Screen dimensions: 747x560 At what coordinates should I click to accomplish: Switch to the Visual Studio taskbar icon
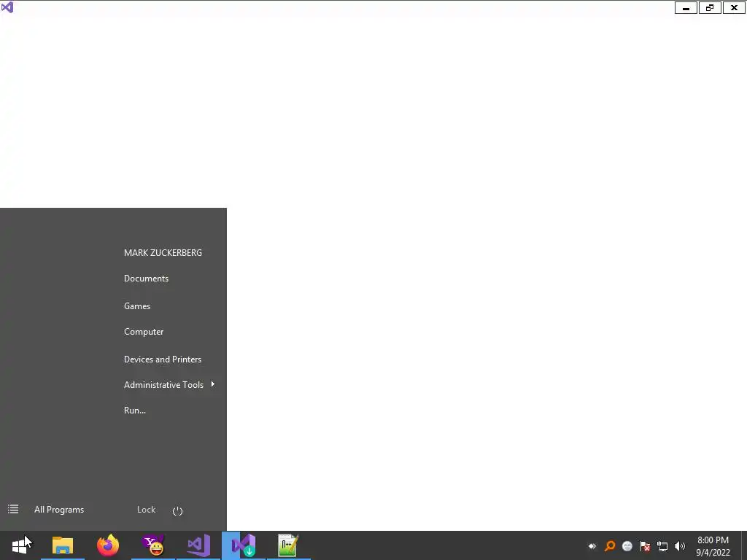(x=198, y=545)
